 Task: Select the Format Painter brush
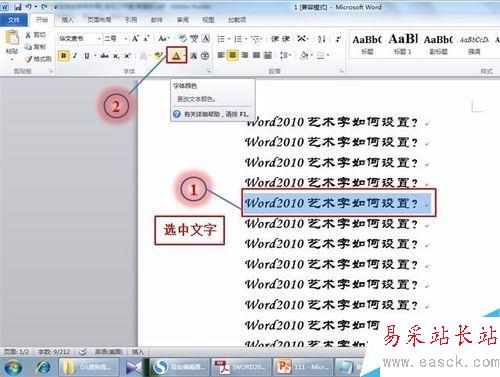pos(38,59)
